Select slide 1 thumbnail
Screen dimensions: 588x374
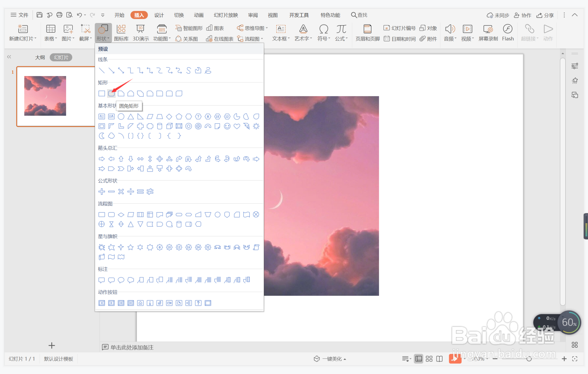(x=55, y=96)
